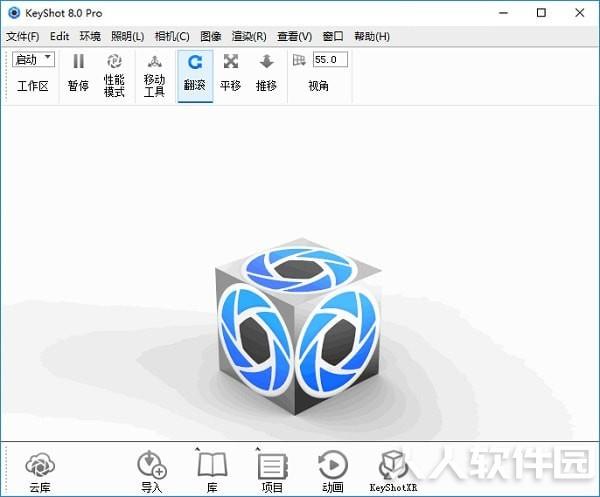Open the 文件(F) menu

pos(23,36)
